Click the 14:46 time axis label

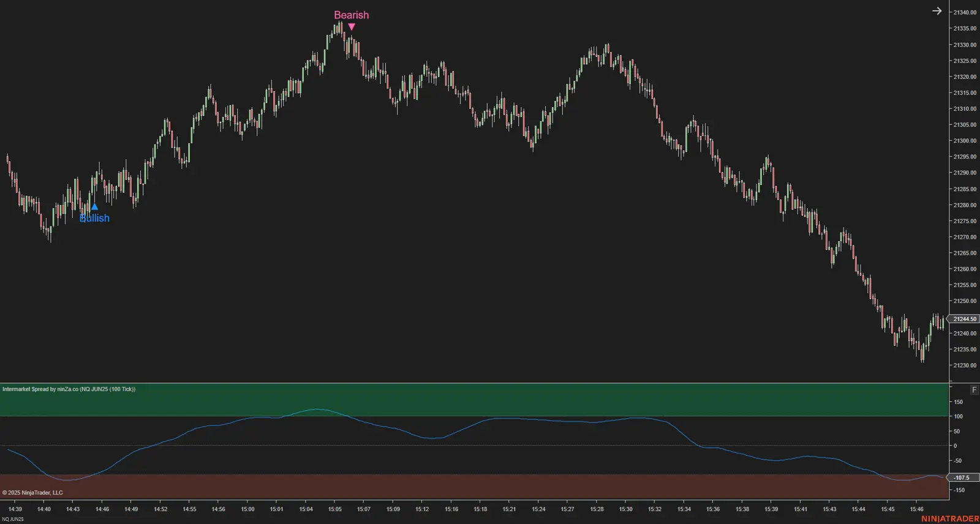[x=102, y=509]
